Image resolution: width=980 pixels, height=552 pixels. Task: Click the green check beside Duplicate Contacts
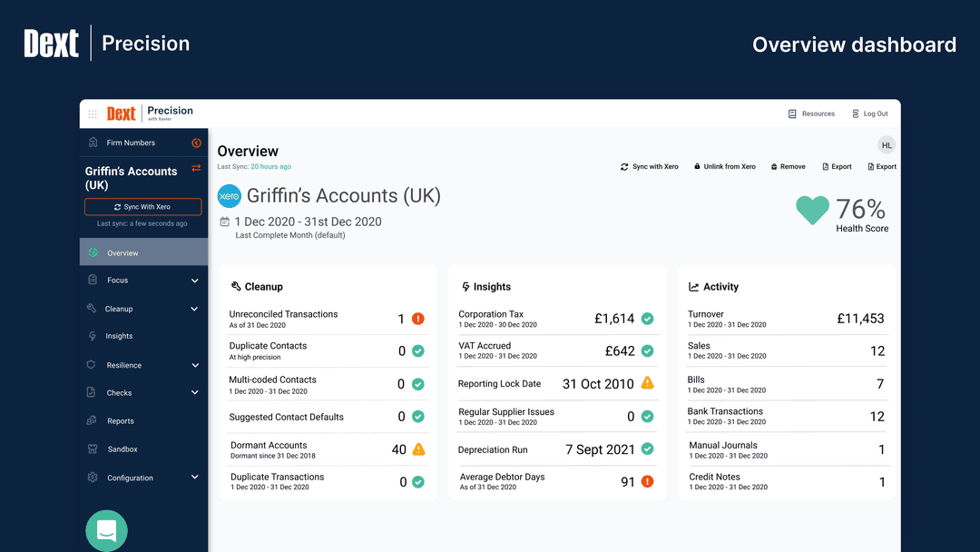click(x=416, y=350)
